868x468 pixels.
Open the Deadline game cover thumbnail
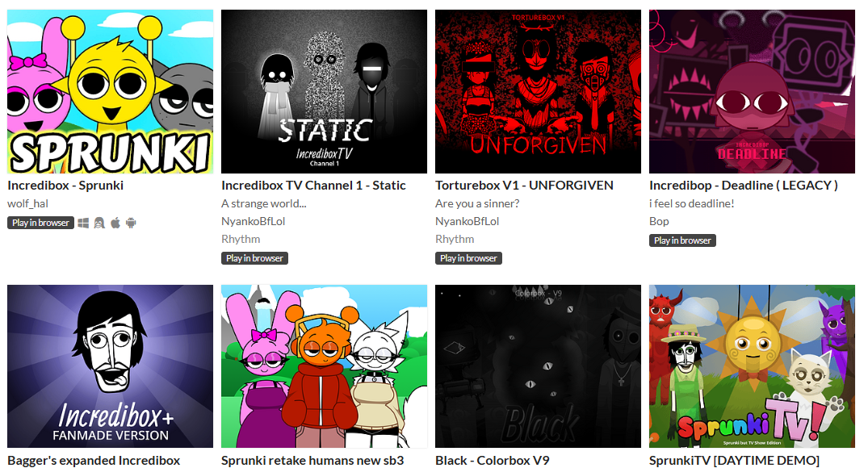pos(752,91)
